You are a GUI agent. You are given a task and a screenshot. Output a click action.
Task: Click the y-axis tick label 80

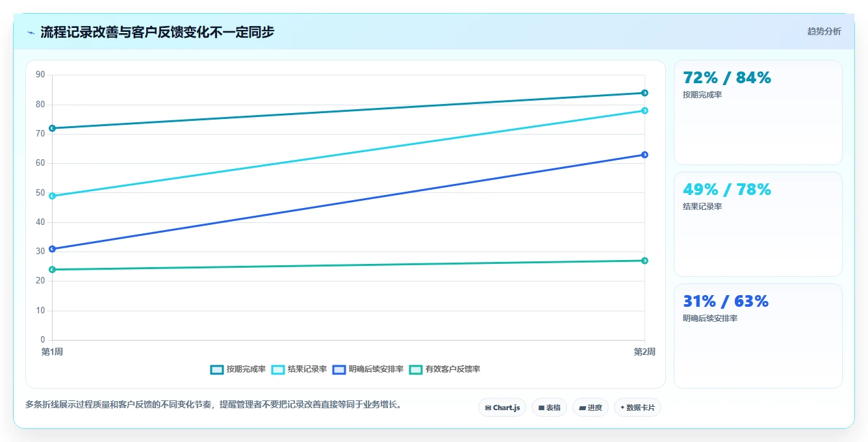[x=40, y=104]
